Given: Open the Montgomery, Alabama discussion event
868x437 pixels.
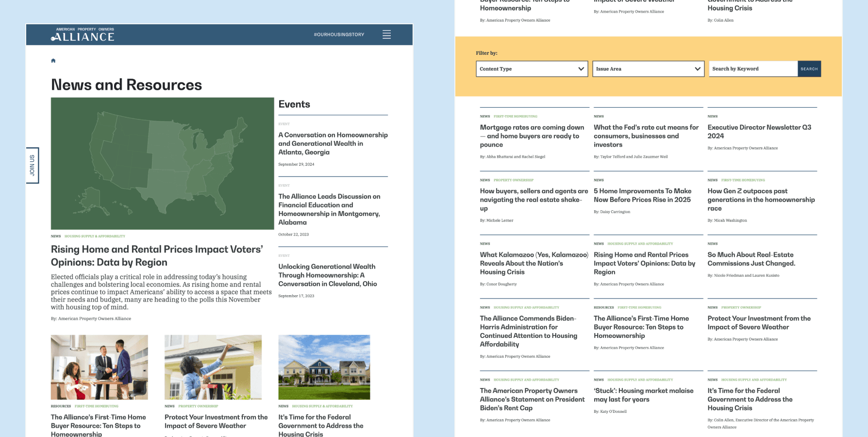Looking at the screenshot, I should coord(329,209).
